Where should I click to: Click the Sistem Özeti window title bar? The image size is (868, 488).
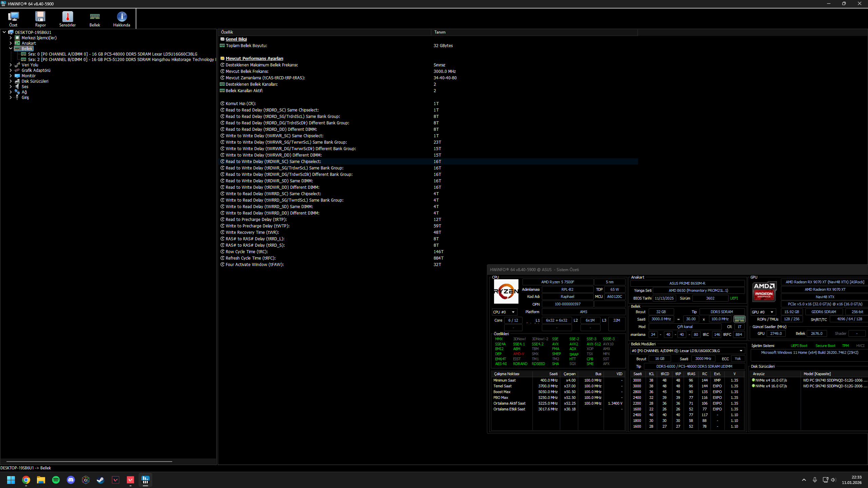click(x=677, y=269)
